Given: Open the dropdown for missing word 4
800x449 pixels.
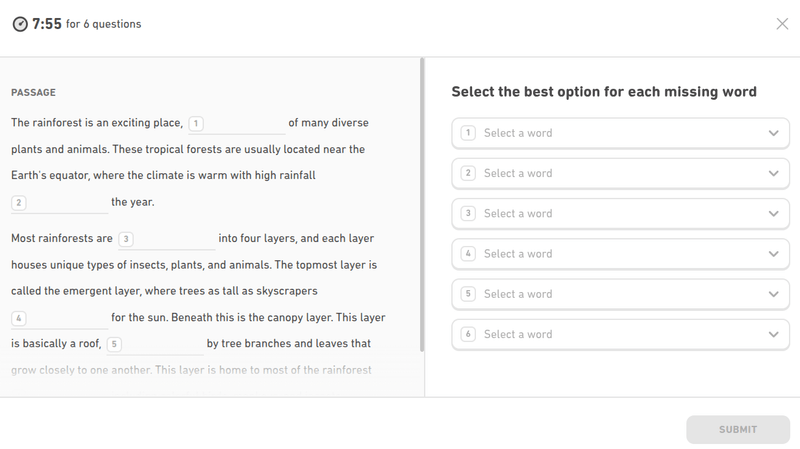Looking at the screenshot, I should pos(620,254).
